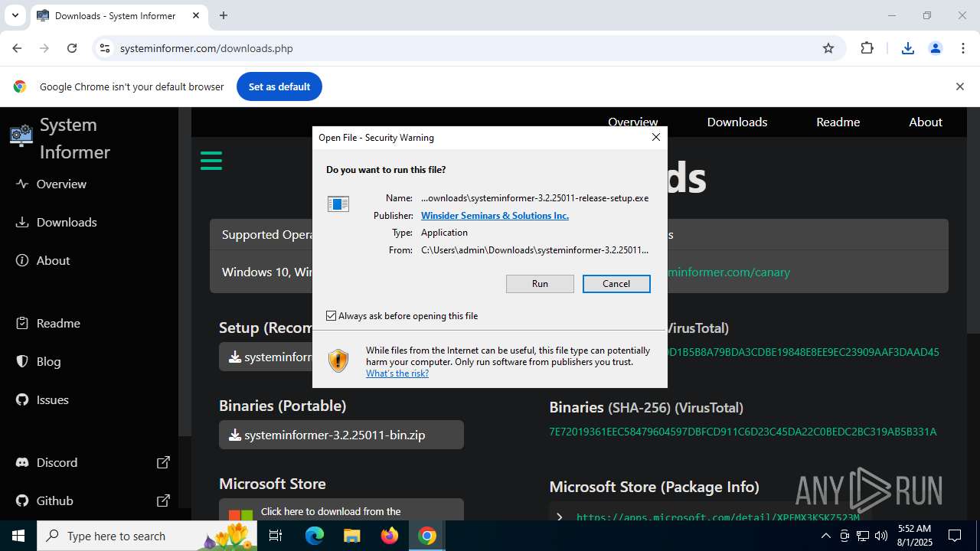Image resolution: width=980 pixels, height=551 pixels.
Task: Download systeminformer-3.2.25011-bin.zip
Action: (341, 435)
